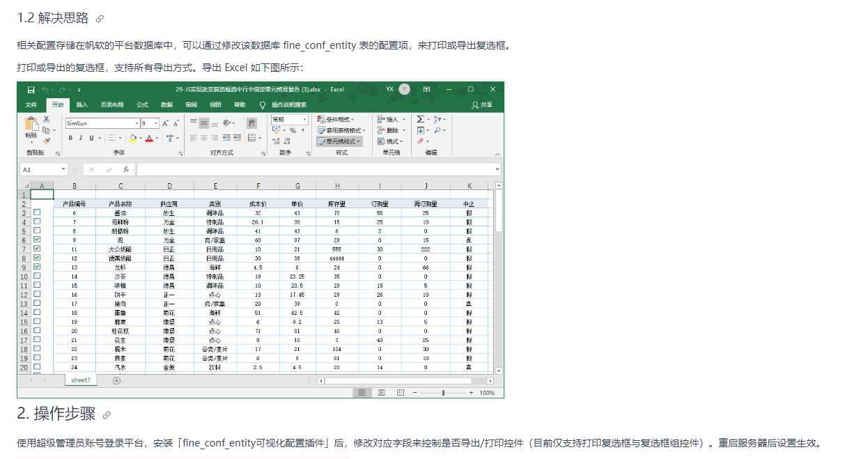This screenshot has height=459, width=868.
Task: Open the 文件 ribbon tab
Action: [31, 105]
